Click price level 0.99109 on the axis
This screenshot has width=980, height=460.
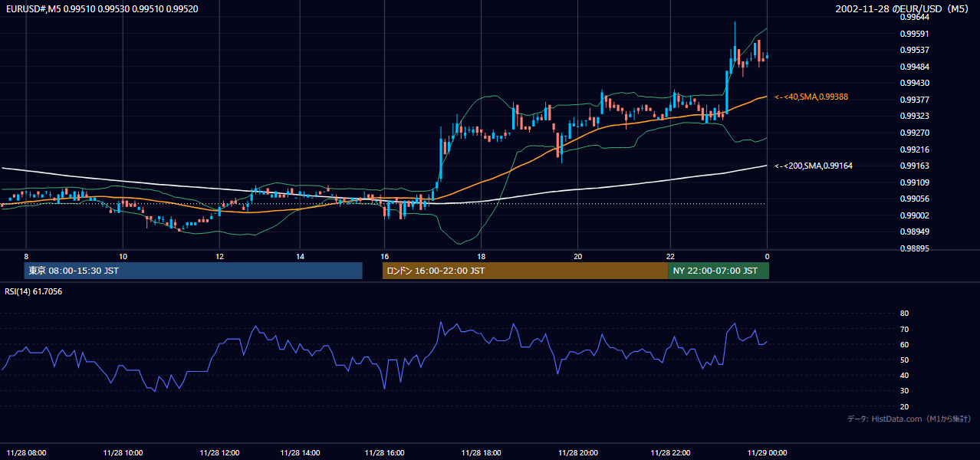(x=914, y=182)
